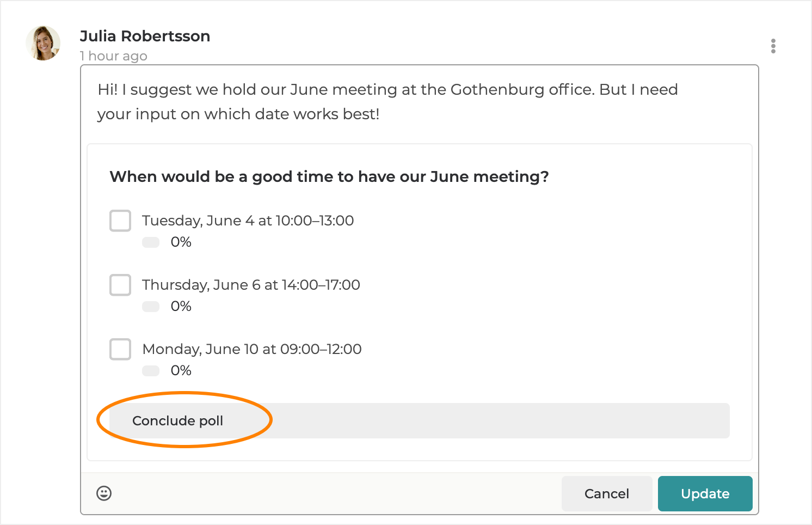Tick the Thursday, June 6 checkbox
The width and height of the screenshot is (812, 525).
120,285
